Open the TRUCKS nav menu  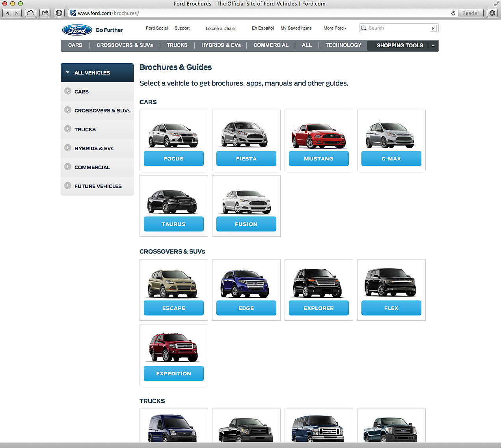[x=177, y=45]
